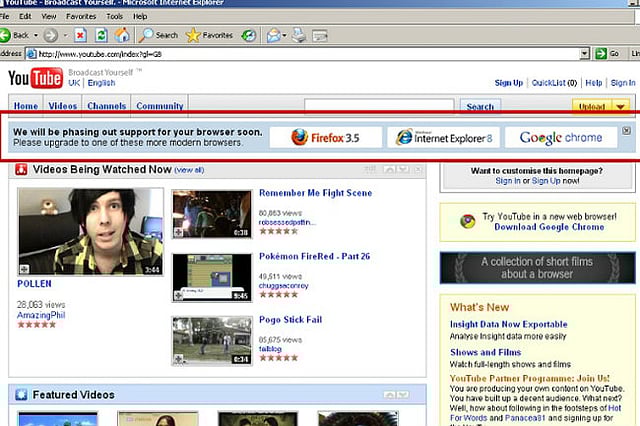Go to the browser Home icon
640x426 pixels.
click(x=122, y=35)
